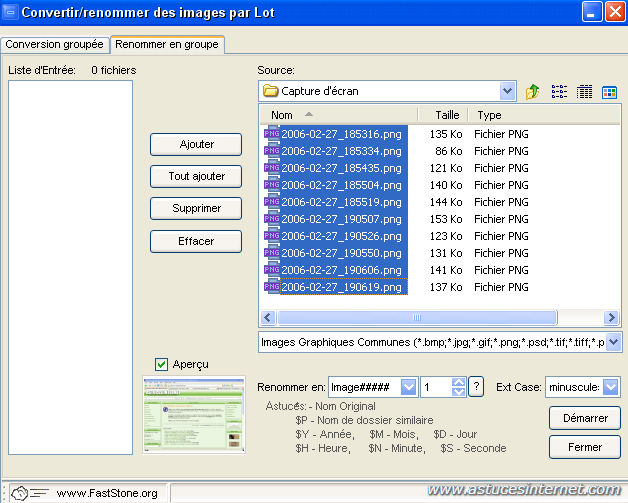Screen dimensions: 628x503
Task: Click the FastStone logo in status bar
Action: [29, 493]
